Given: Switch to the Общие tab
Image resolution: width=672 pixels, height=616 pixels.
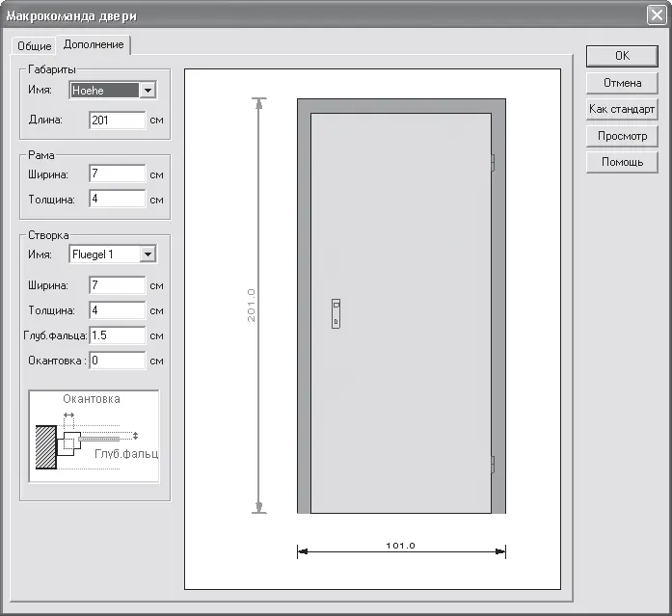Looking at the screenshot, I should [34, 46].
